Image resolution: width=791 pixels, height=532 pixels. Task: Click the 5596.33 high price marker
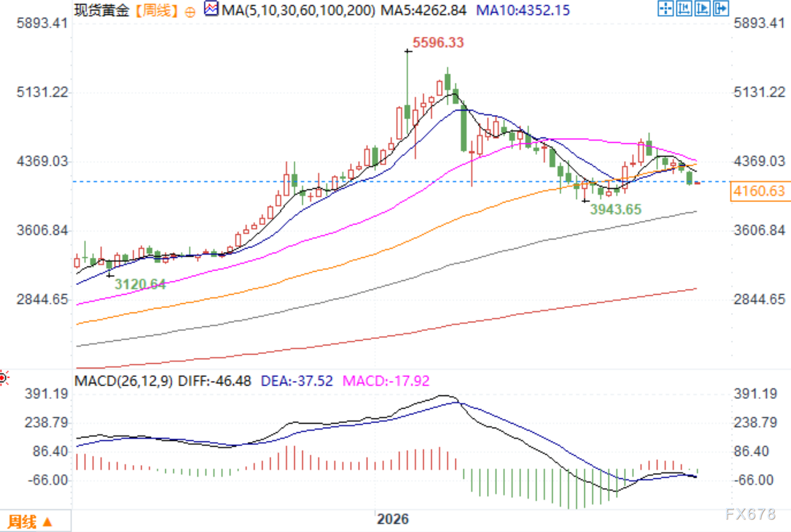pyautogui.click(x=438, y=42)
